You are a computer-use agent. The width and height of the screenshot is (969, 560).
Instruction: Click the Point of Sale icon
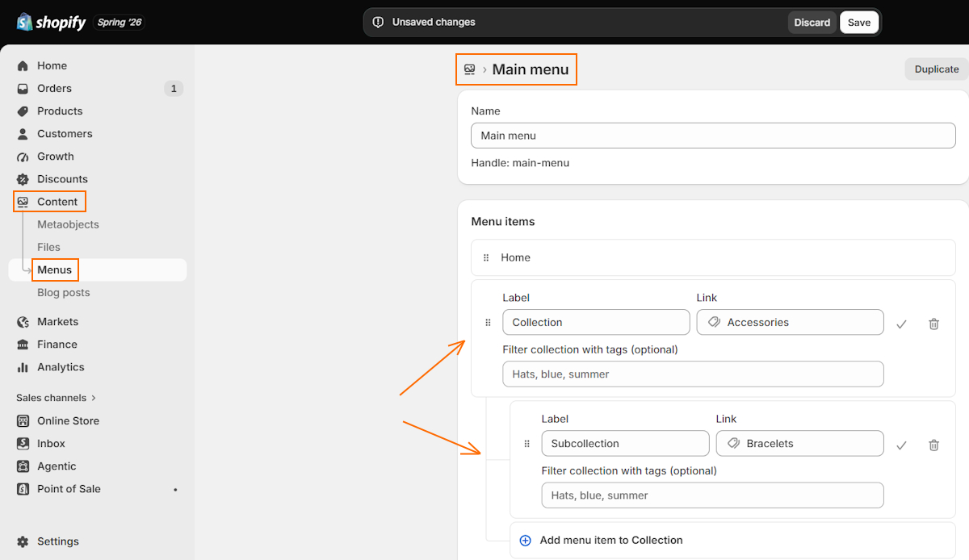point(23,489)
